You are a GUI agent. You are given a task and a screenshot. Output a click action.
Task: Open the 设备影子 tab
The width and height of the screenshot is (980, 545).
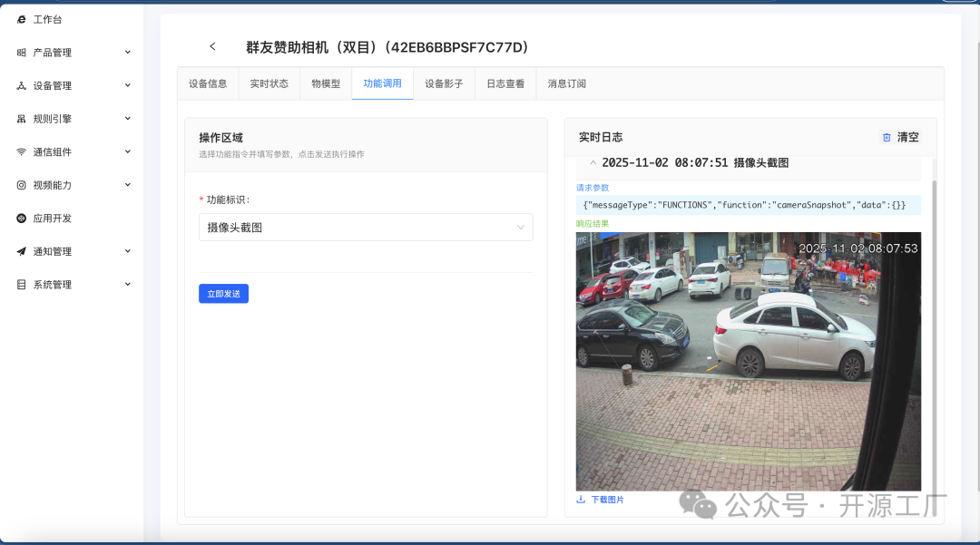[444, 83]
